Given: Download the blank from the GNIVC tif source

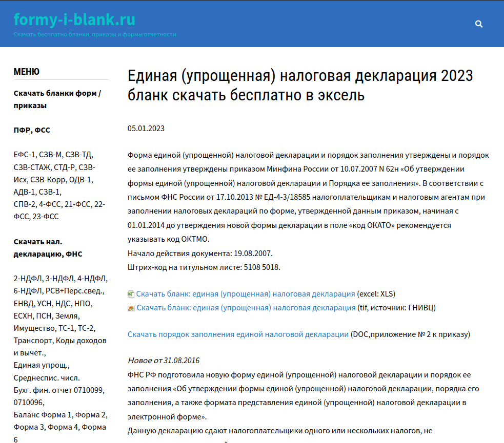Looking at the screenshot, I should [x=246, y=308].
